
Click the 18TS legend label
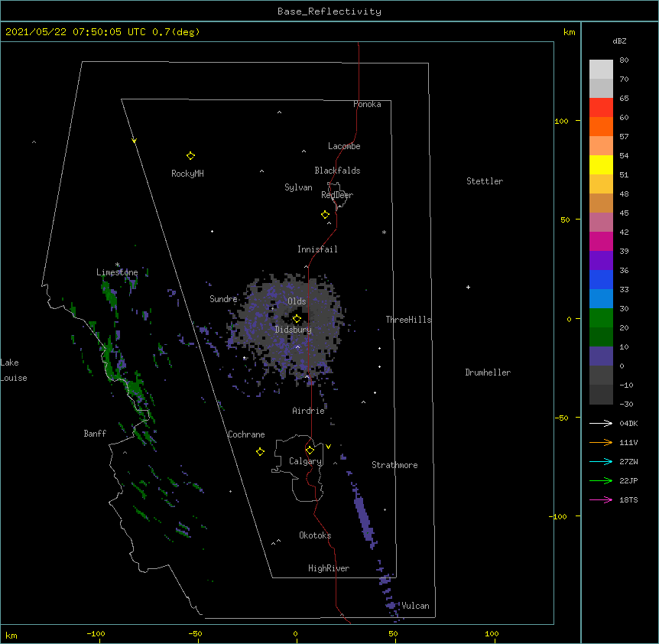pos(628,499)
